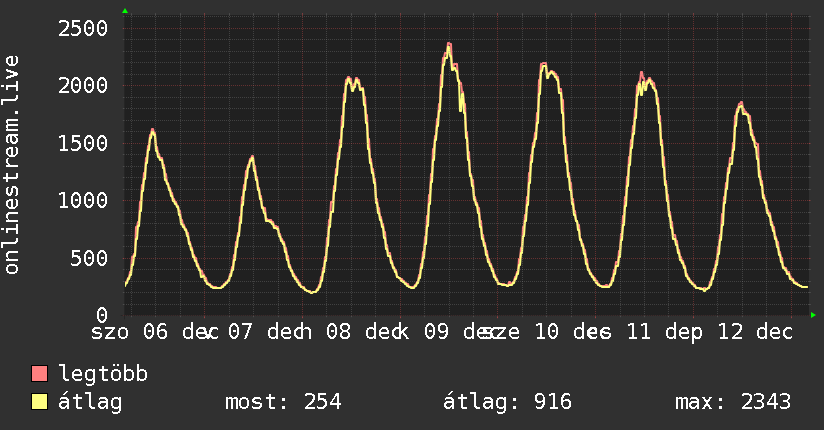
Task: Click the green arrow atop the y-axis
Action: pyautogui.click(x=125, y=11)
